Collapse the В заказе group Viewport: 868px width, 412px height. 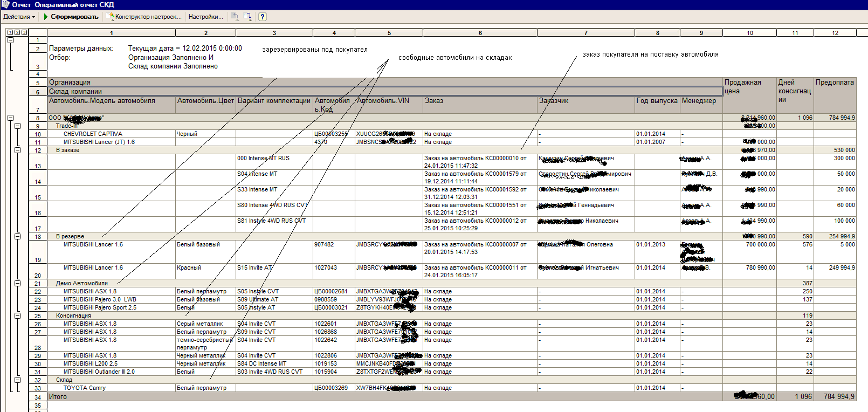(17, 150)
